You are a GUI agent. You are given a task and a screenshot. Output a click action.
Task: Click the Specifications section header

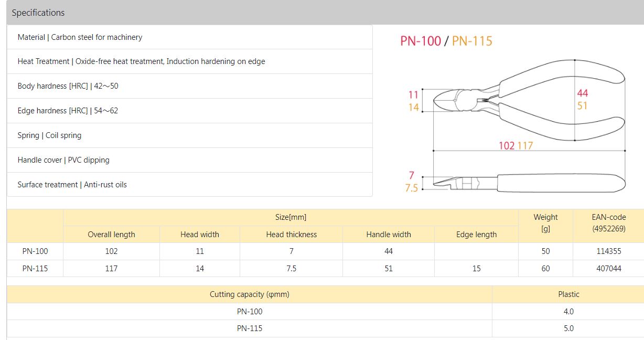pos(38,13)
